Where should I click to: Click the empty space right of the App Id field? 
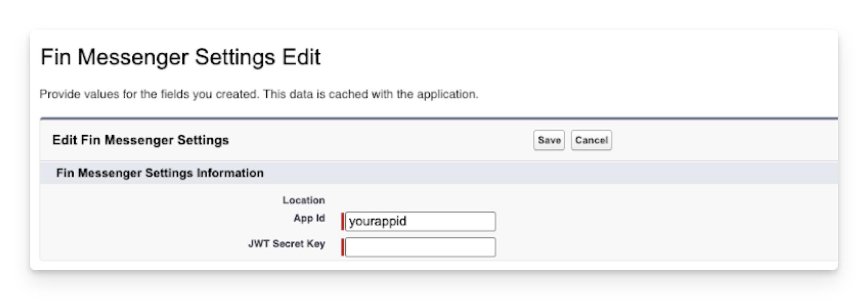point(639,222)
